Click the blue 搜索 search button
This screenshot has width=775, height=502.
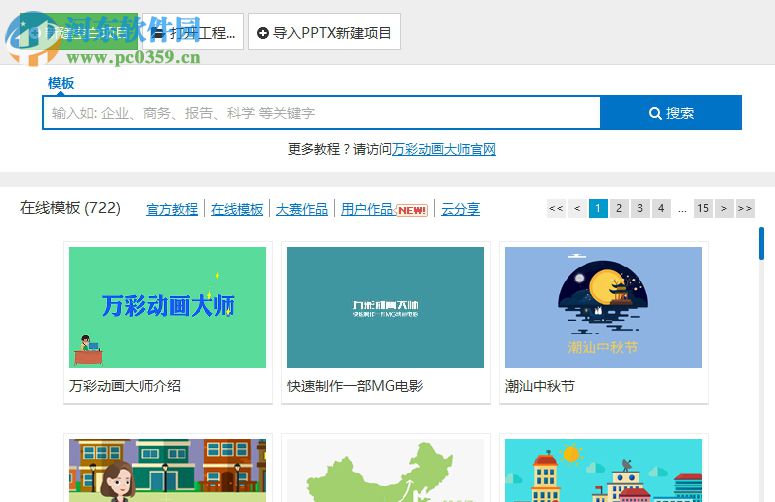[671, 113]
